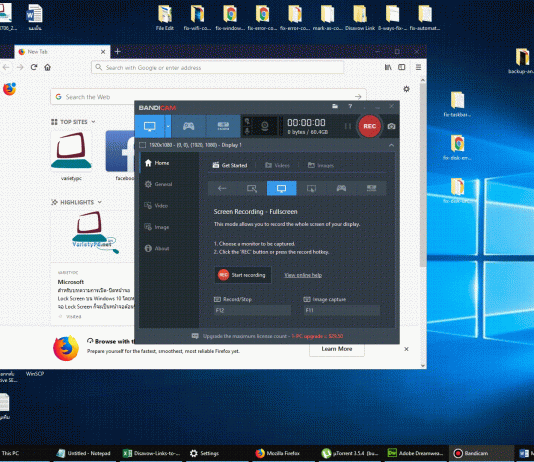Click the back arrow mode icon
Image resolution: width=534 pixels, height=462 pixels.
click(x=222, y=188)
